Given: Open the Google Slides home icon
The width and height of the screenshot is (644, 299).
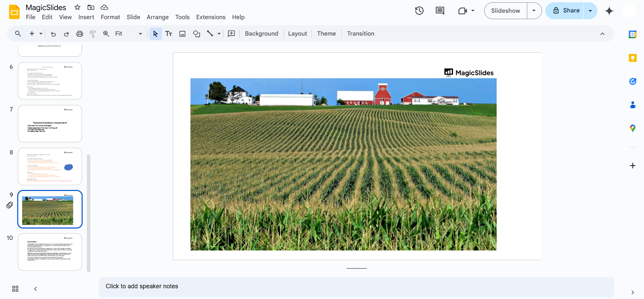Looking at the screenshot, I should [x=14, y=12].
